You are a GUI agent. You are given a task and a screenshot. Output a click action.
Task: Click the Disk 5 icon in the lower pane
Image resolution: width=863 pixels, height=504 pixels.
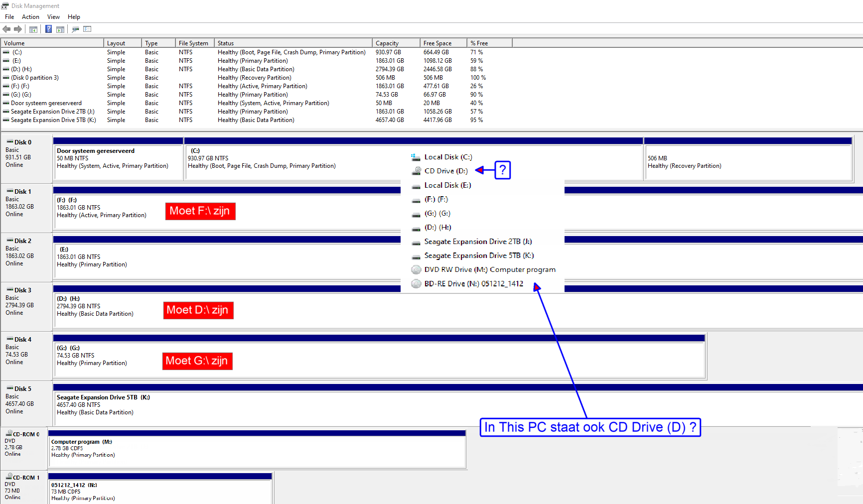[9, 388]
